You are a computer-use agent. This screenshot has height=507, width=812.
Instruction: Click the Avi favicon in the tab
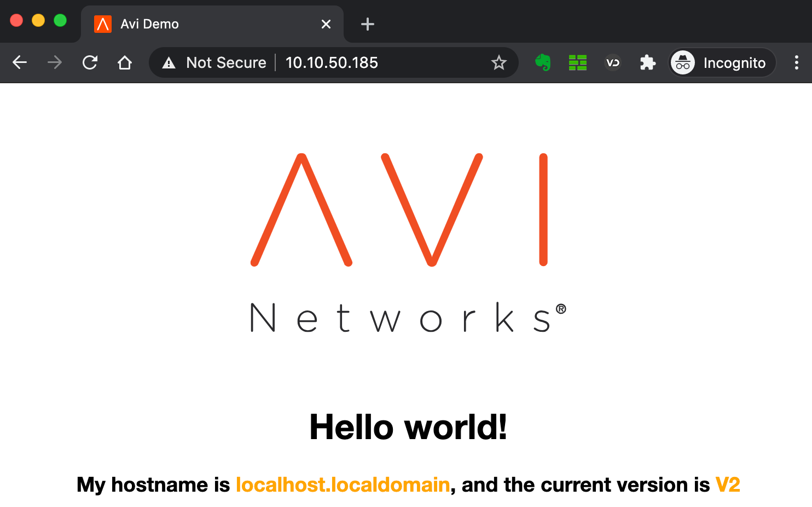tap(103, 24)
